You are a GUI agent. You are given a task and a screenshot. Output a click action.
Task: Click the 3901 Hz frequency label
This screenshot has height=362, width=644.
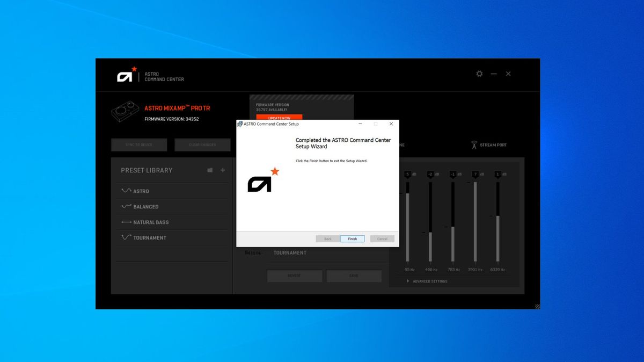coord(475,270)
